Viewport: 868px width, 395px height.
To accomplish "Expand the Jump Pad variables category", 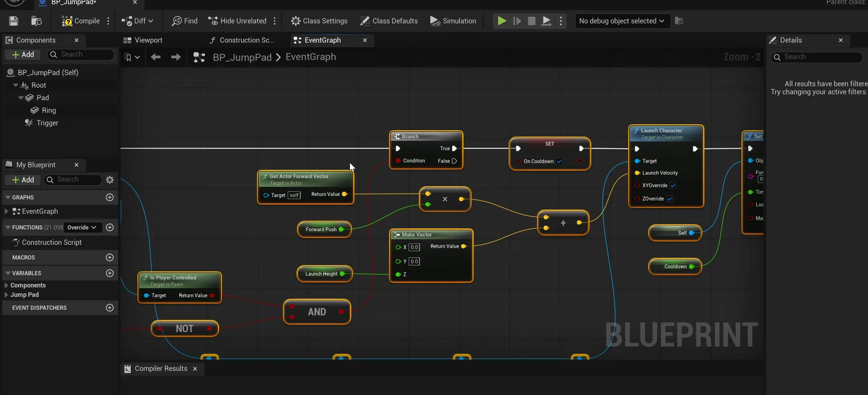I will (x=7, y=295).
